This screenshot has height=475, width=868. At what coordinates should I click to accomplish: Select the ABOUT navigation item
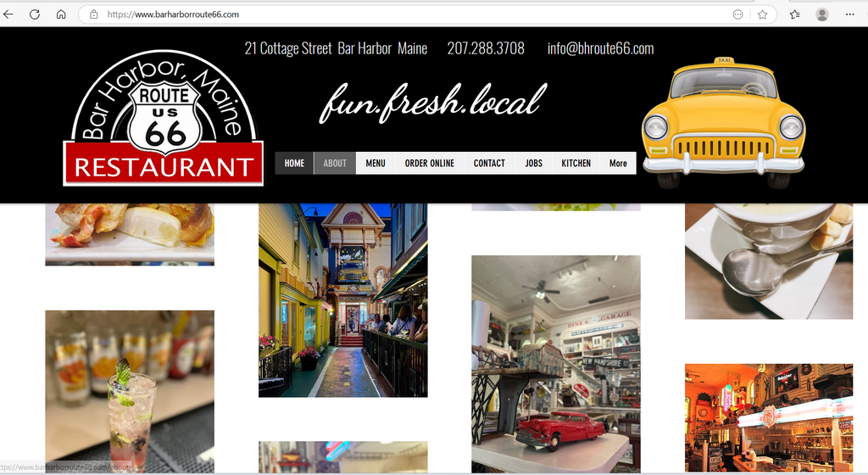[335, 163]
